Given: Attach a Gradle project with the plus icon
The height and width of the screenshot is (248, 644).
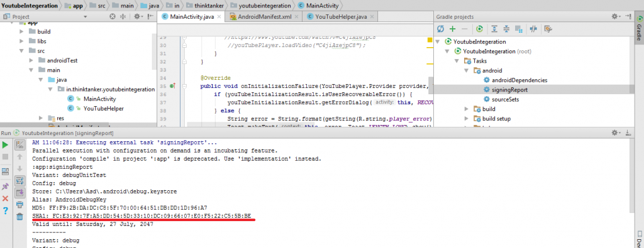Looking at the screenshot, I should tap(453, 29).
